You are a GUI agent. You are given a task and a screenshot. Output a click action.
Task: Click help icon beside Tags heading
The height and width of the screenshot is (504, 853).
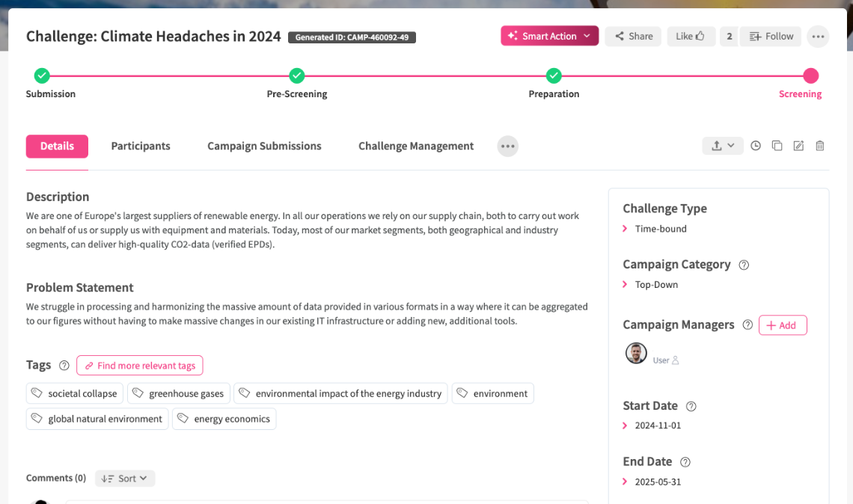click(64, 366)
